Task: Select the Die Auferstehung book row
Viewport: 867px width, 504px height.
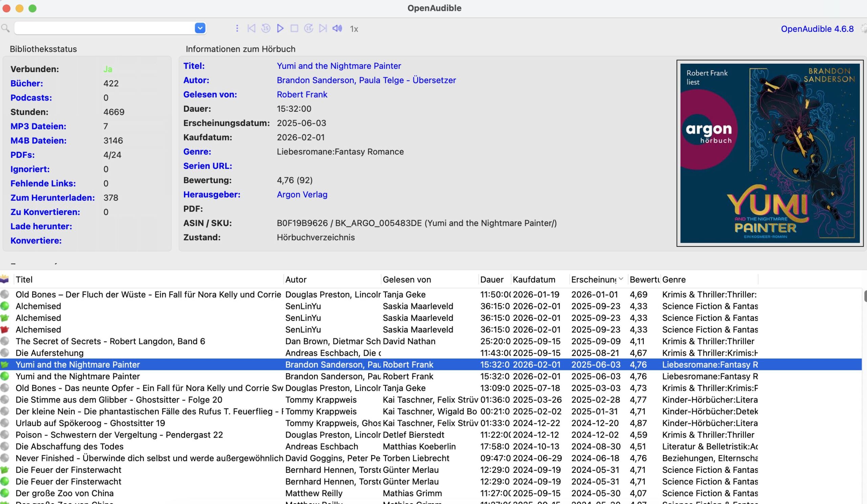Action: [49, 353]
